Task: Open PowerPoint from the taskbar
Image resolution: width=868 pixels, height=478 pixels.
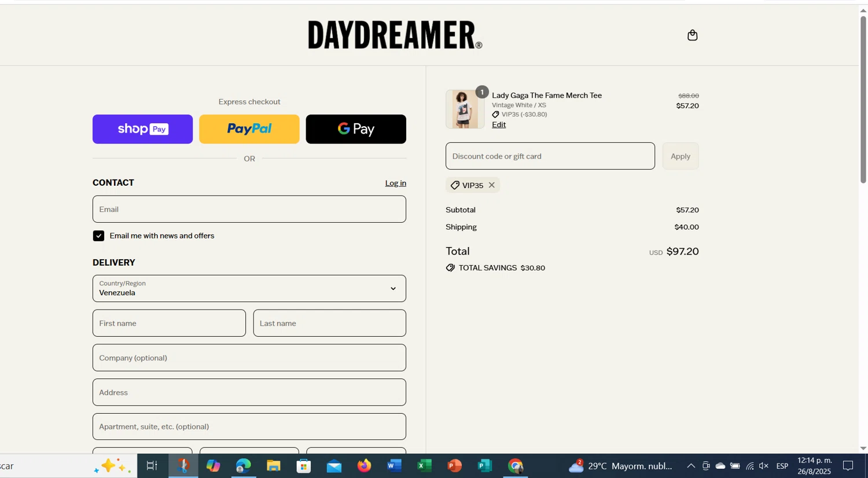Action: click(454, 466)
